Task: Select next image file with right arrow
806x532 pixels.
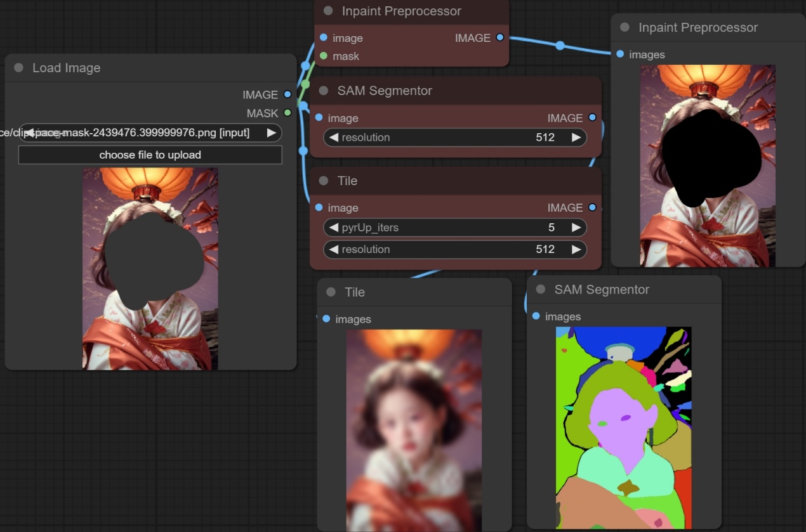Action: [271, 133]
